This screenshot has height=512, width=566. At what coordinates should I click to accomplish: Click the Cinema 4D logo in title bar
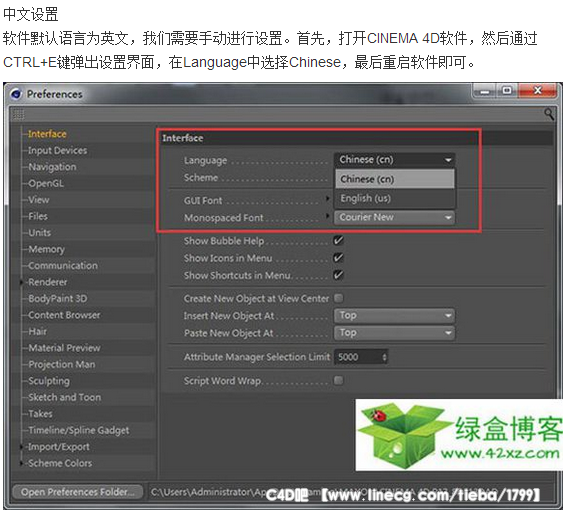[17, 94]
